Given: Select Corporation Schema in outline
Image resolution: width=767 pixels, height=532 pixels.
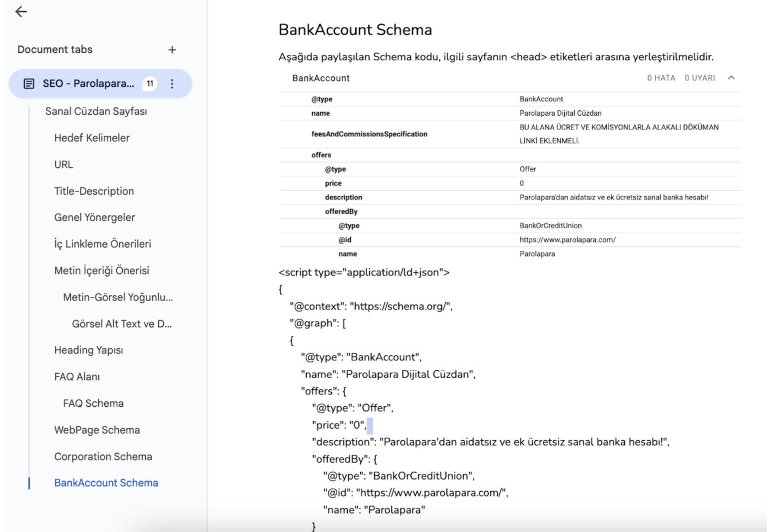Looking at the screenshot, I should coord(103,457).
